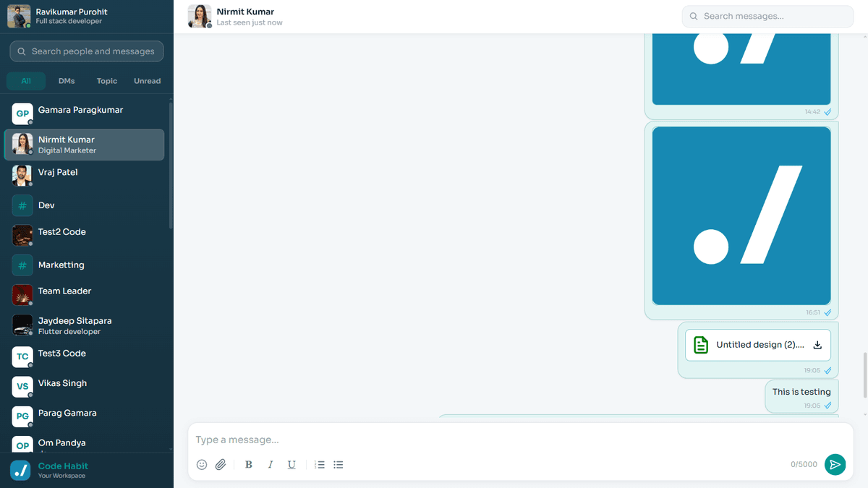This screenshot has width=868, height=488.
Task: Click the Untitled design (2) file name
Action: (760, 345)
